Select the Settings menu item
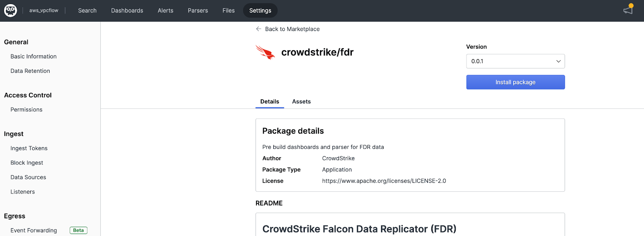The width and height of the screenshot is (644, 236). pos(260,10)
